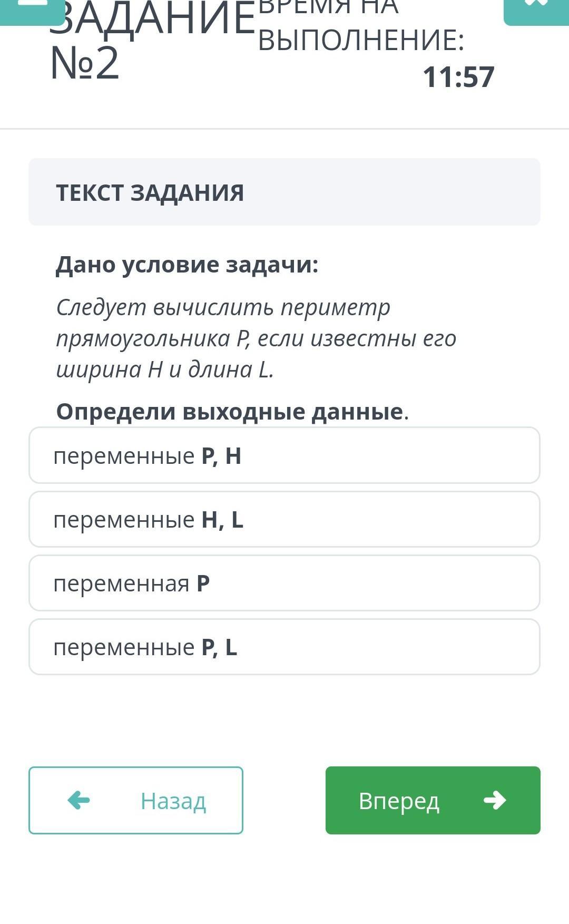This screenshot has height=924, width=569.
Task: Click the 11:57 countdown timer
Action: (458, 77)
